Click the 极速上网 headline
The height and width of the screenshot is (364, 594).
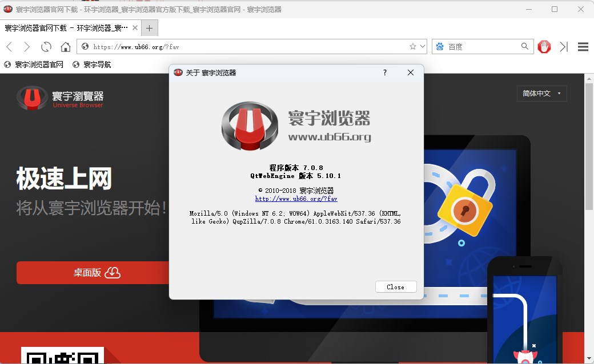(x=64, y=179)
